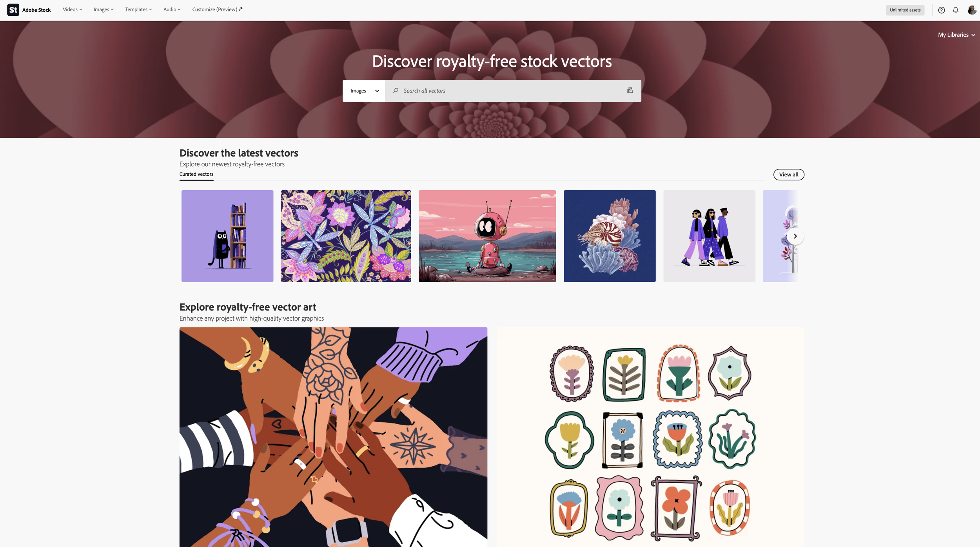Open the black cat bookshelf vector

coord(227,236)
